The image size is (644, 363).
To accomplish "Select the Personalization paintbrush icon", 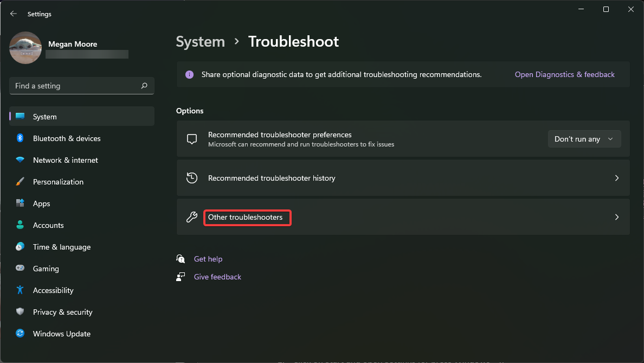I will [x=20, y=182].
